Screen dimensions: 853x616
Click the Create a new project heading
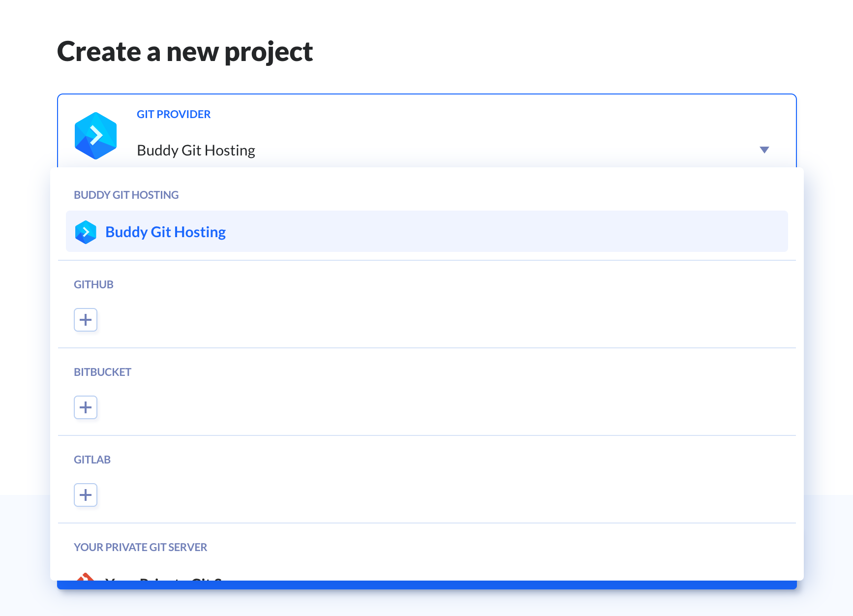tap(185, 52)
